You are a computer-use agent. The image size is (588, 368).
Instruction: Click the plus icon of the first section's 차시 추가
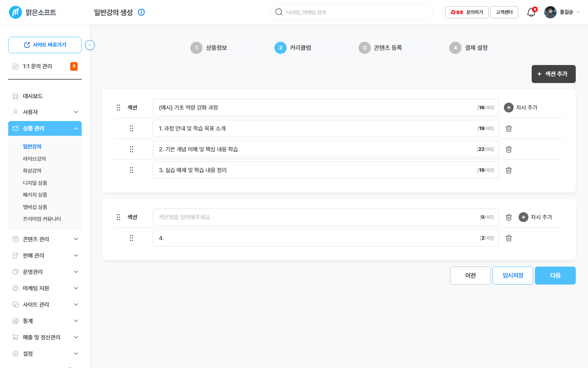509,108
